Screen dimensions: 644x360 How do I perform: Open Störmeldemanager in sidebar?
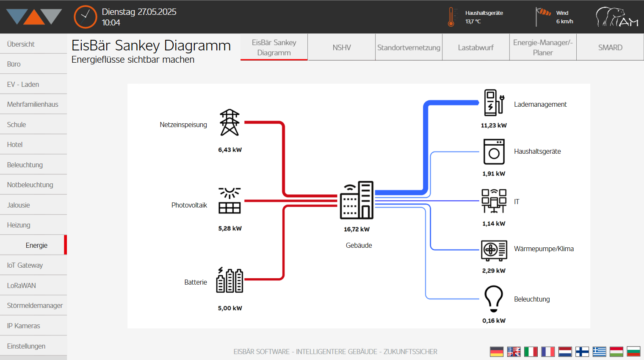click(33, 305)
